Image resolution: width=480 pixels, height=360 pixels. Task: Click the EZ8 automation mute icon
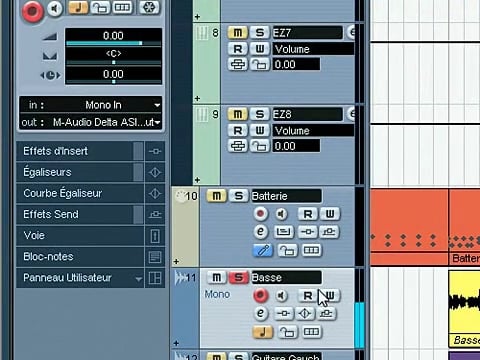(x=237, y=146)
